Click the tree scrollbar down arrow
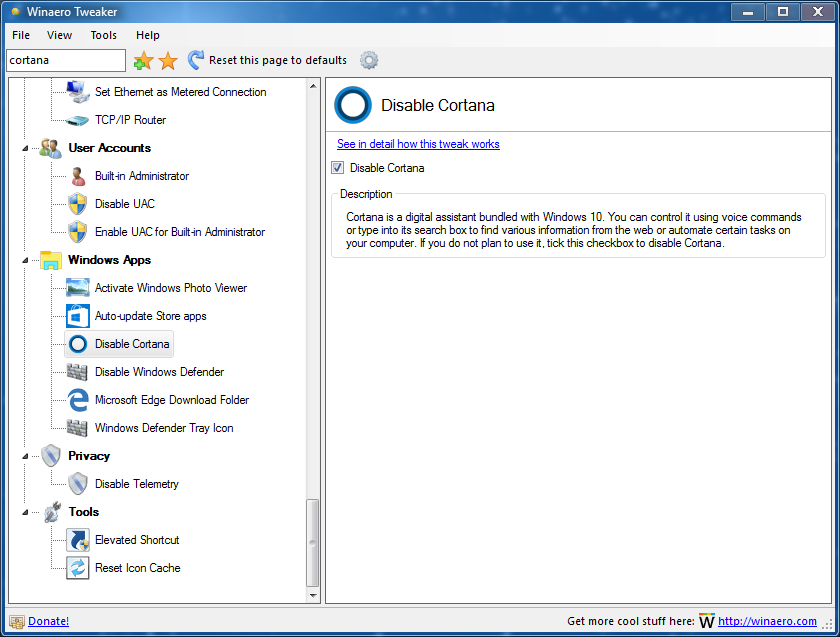Viewport: 840px width, 637px height. [313, 595]
